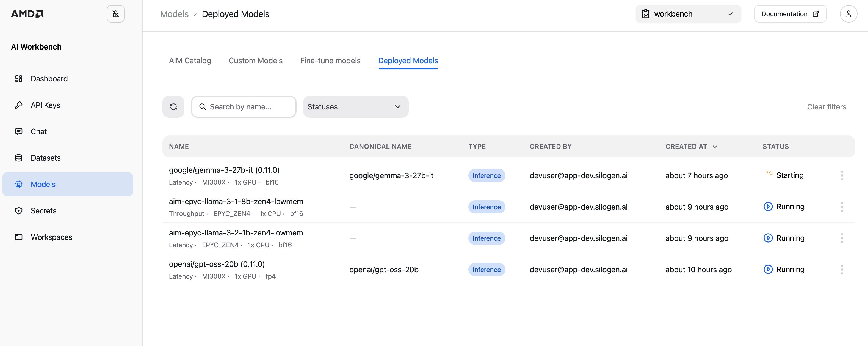The image size is (868, 346).
Task: Click the API Keys key icon
Action: coord(18,105)
